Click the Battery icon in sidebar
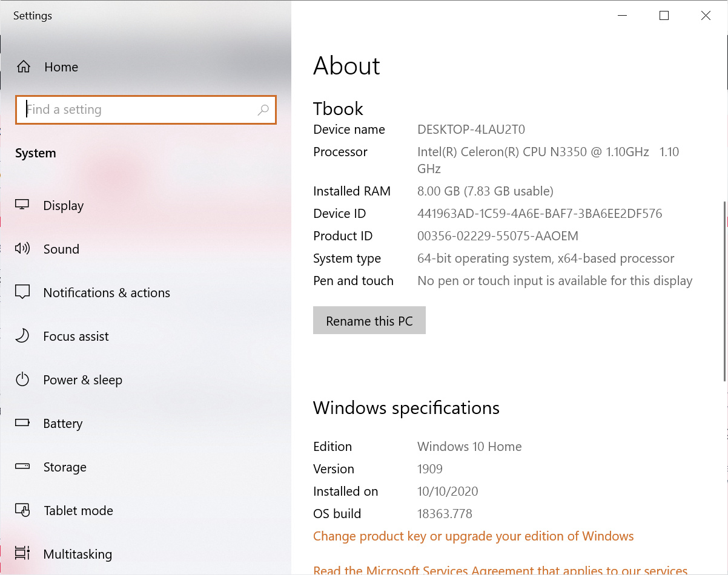728x575 pixels. (x=22, y=423)
